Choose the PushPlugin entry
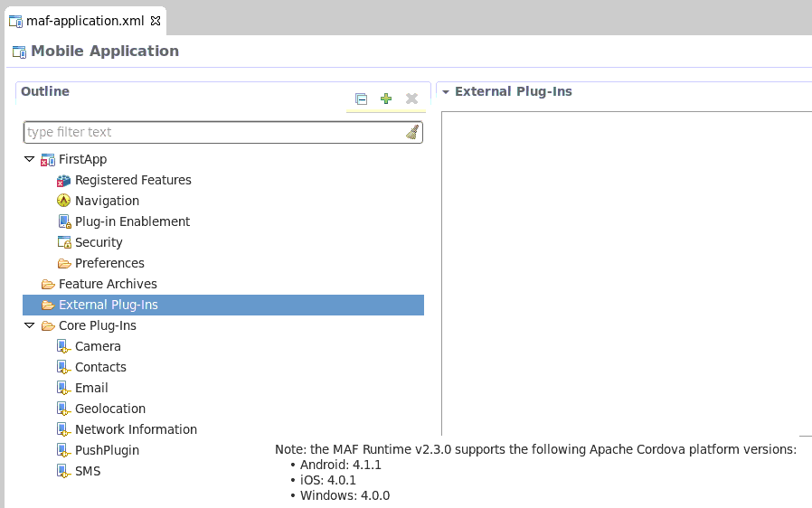 pyautogui.click(x=107, y=450)
